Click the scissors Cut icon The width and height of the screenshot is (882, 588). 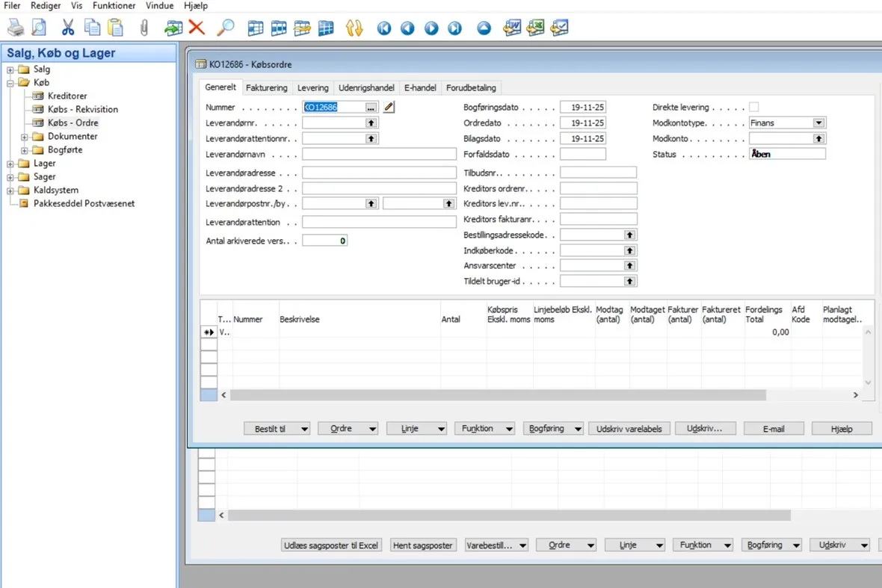[68, 28]
